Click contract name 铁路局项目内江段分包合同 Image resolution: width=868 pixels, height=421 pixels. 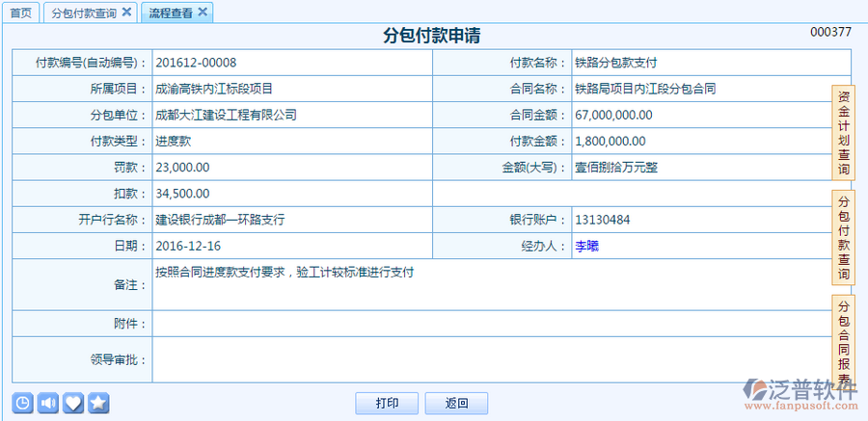[645, 89]
